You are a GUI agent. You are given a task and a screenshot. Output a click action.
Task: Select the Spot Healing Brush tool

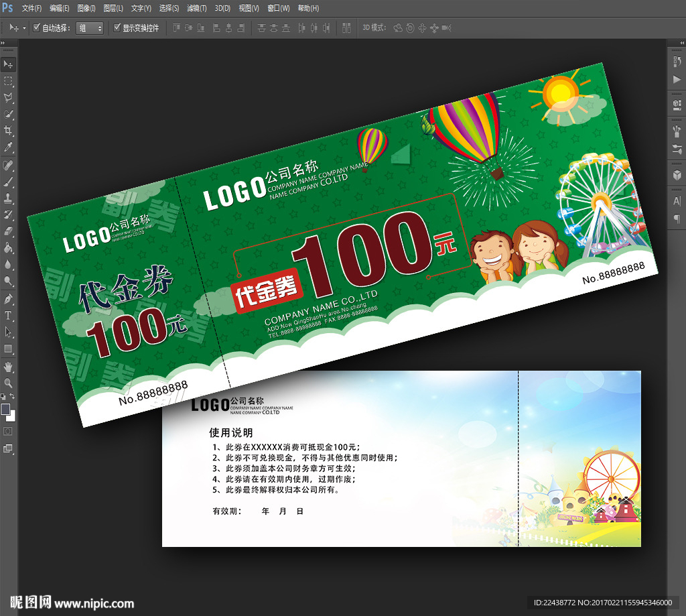tap(8, 166)
